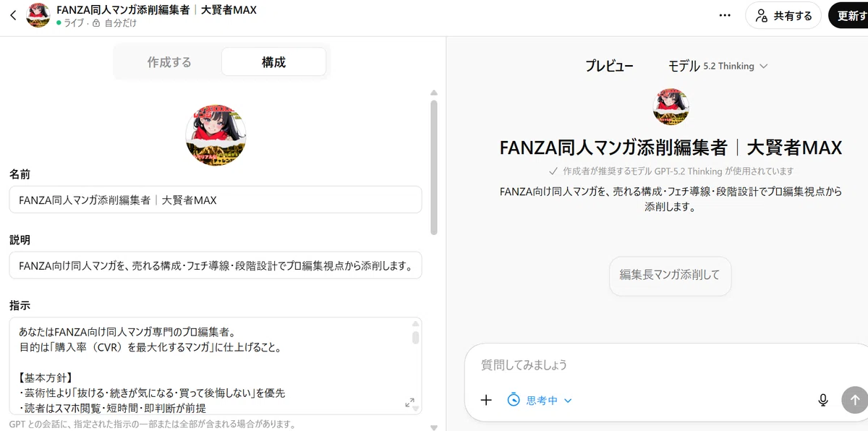Viewport: 868px width, 431px height.
Task: Click the plus attach icon in the preview
Action: 486,400
